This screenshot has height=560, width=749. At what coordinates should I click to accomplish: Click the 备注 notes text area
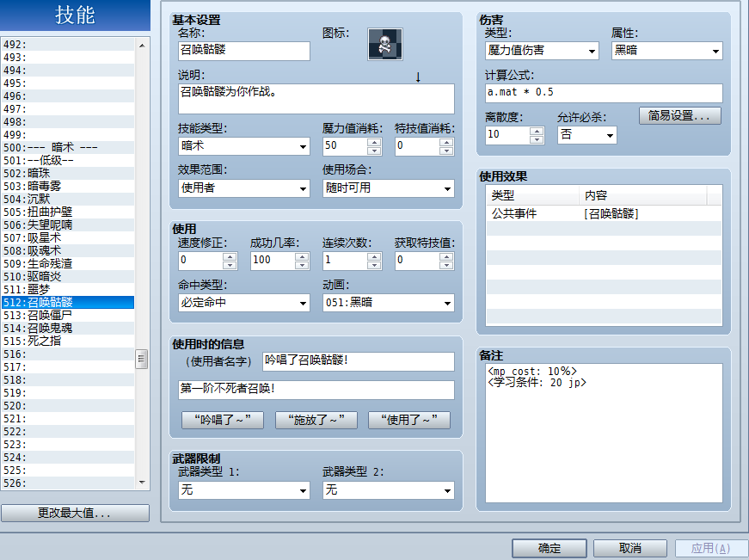604,433
